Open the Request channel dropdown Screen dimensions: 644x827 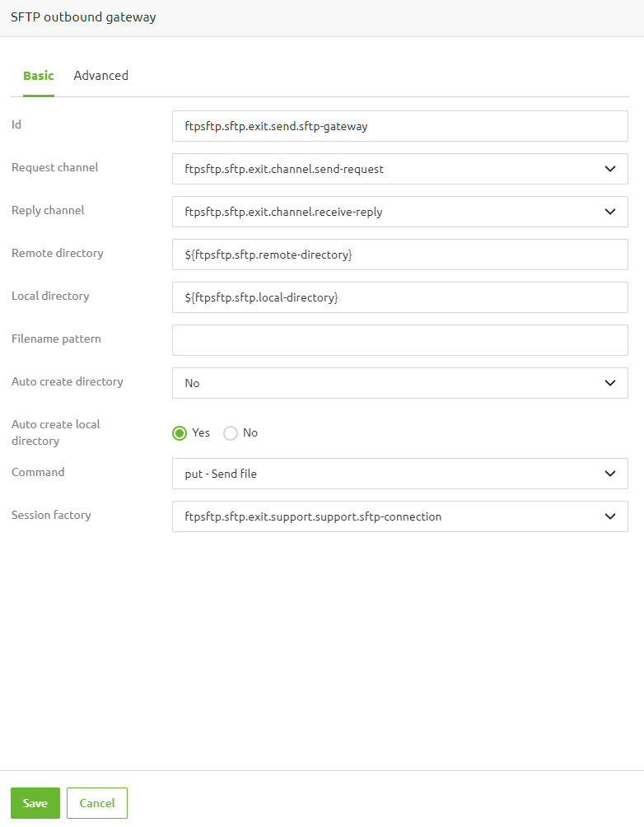[x=399, y=169]
